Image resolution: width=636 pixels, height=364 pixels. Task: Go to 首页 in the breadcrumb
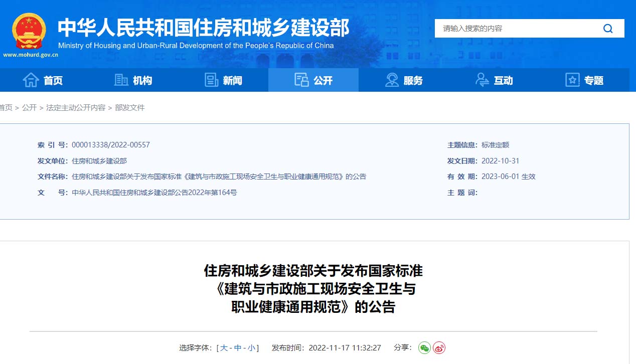(x=6, y=108)
